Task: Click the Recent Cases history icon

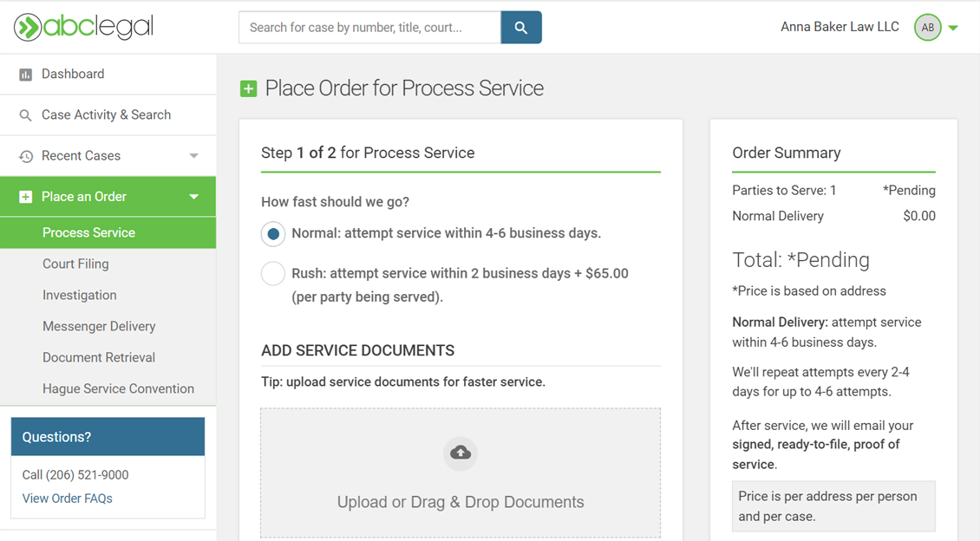Action: (x=26, y=156)
